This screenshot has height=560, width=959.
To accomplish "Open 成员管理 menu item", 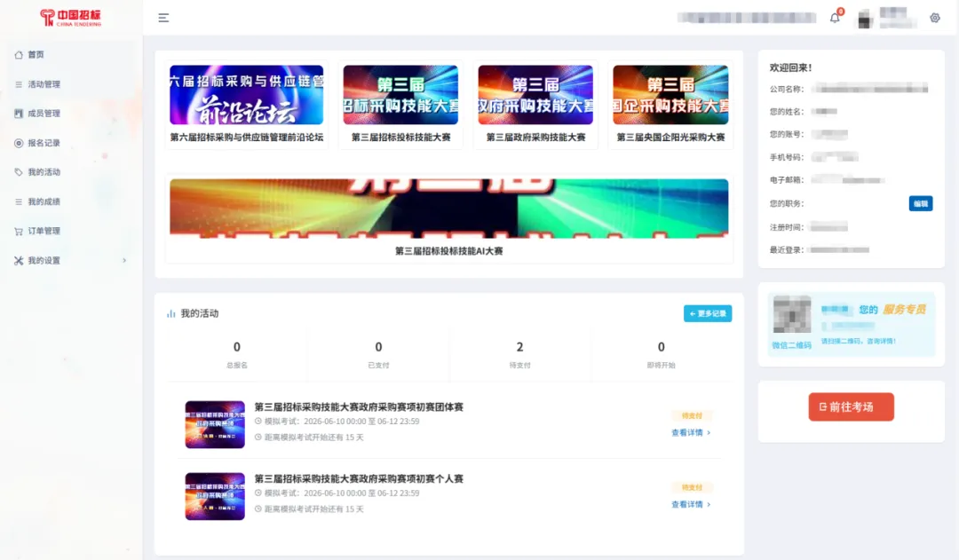I will tap(44, 113).
